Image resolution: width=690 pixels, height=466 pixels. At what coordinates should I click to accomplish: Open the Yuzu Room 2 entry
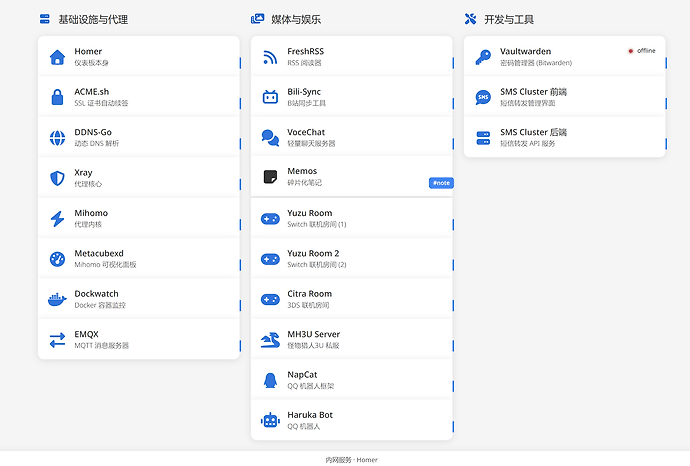[x=352, y=259]
